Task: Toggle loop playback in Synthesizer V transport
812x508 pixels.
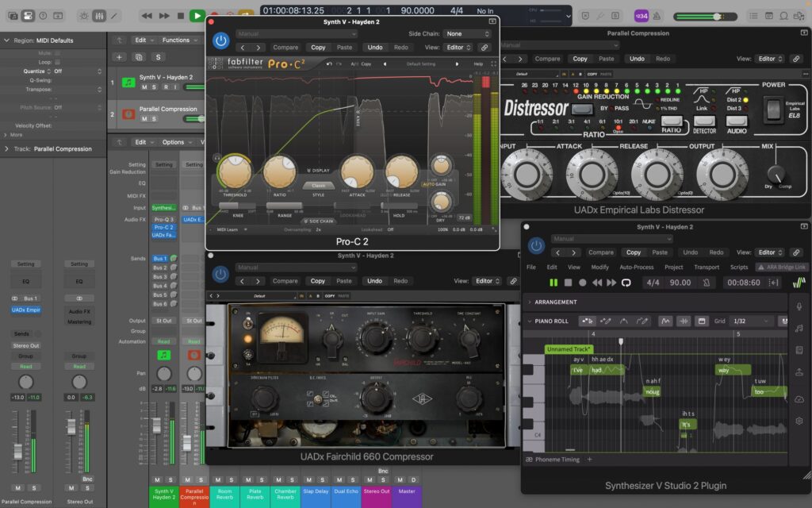Action: click(626, 283)
